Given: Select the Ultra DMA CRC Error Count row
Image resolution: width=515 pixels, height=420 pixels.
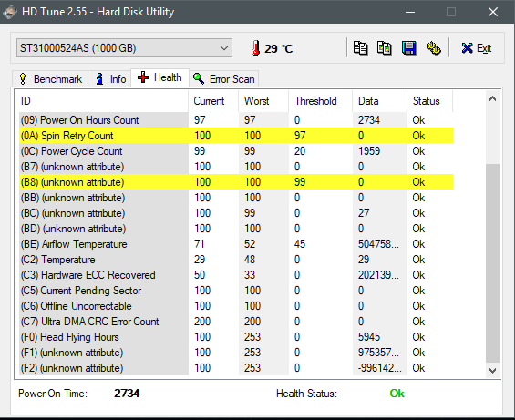Looking at the screenshot, I should point(236,322).
